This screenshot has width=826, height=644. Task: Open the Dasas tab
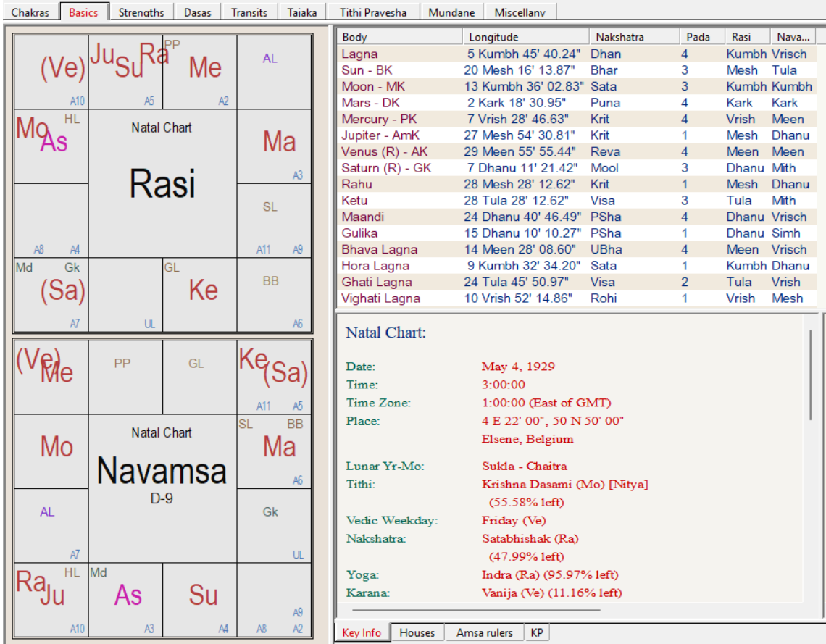(198, 12)
